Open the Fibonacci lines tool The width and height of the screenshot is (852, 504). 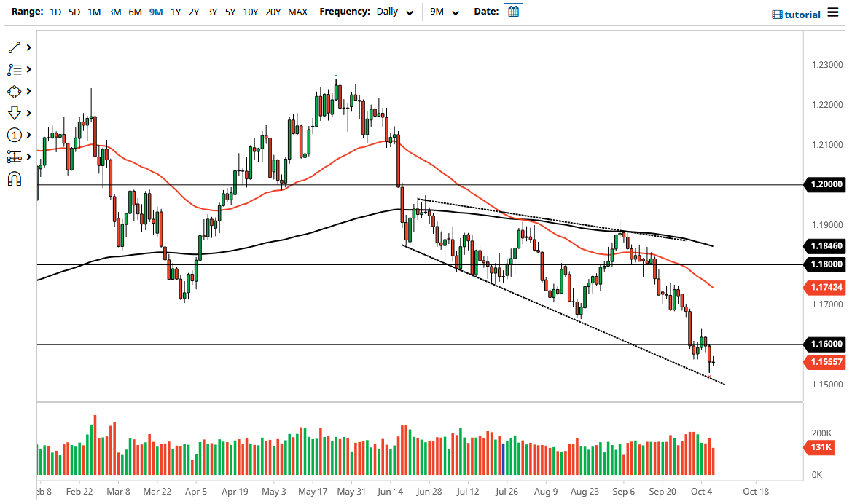13,69
